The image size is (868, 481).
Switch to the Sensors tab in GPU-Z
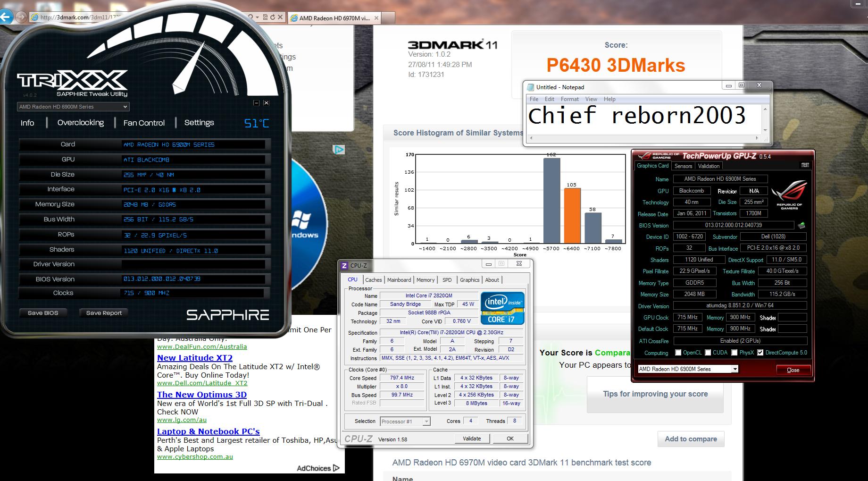683,166
